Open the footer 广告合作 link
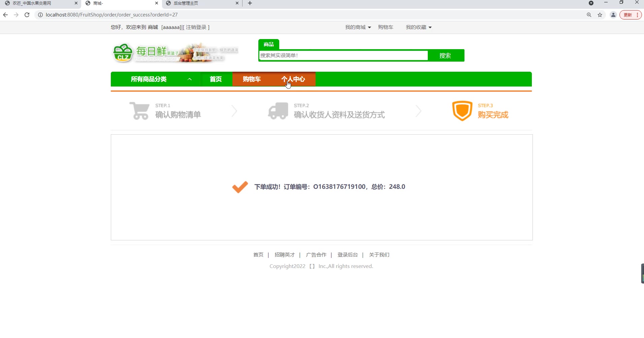 (x=316, y=255)
